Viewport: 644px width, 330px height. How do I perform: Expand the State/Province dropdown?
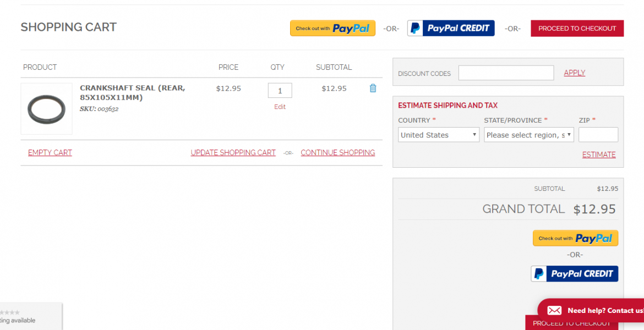(528, 135)
